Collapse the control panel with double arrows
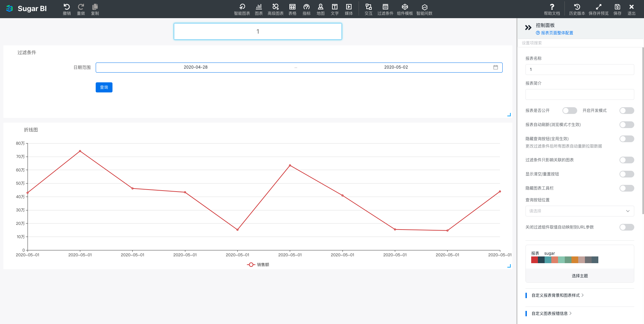The height and width of the screenshot is (324, 644). [528, 28]
